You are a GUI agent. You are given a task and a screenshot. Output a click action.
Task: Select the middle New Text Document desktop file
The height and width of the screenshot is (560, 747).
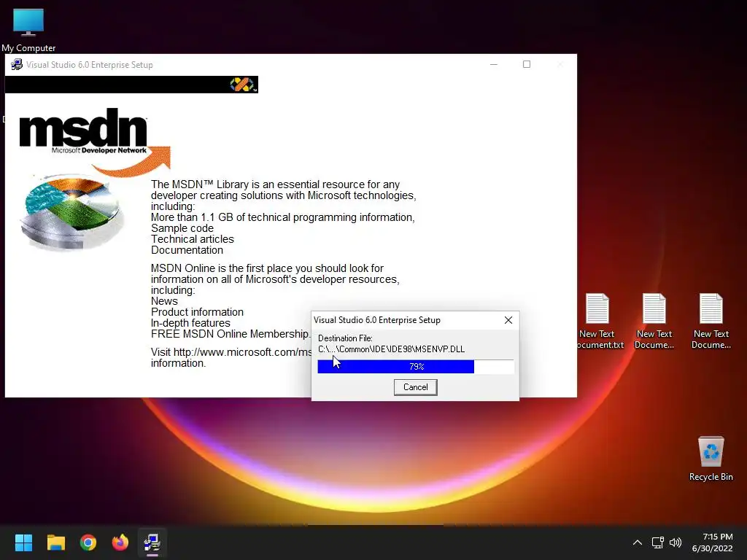pyautogui.click(x=654, y=322)
